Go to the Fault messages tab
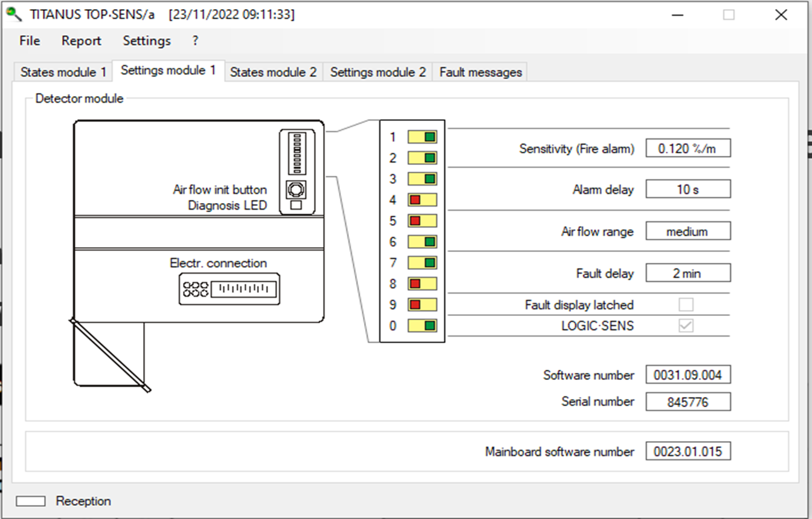 tap(481, 72)
